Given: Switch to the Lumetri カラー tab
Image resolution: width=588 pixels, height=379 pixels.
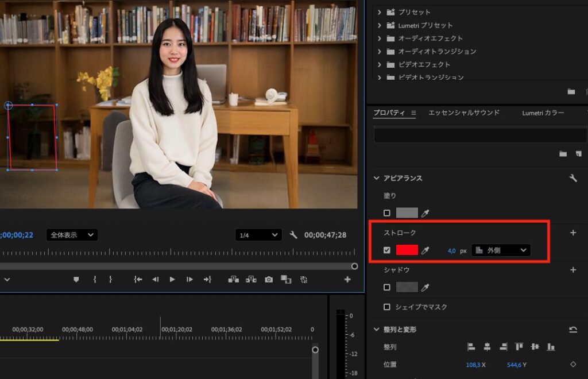Looking at the screenshot, I should coord(543,113).
